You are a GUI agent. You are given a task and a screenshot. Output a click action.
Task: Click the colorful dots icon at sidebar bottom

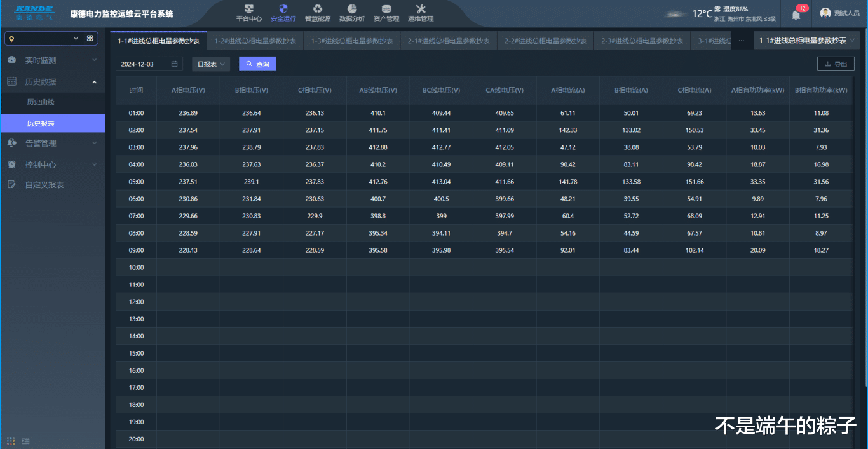[x=11, y=440]
